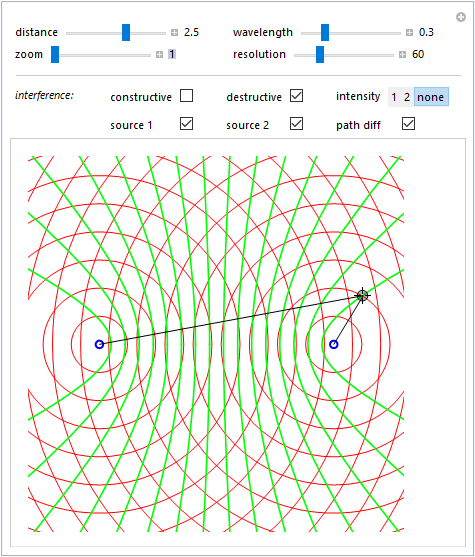The image size is (475, 557).
Task: Open the panel options plus icon
Action: (461, 17)
